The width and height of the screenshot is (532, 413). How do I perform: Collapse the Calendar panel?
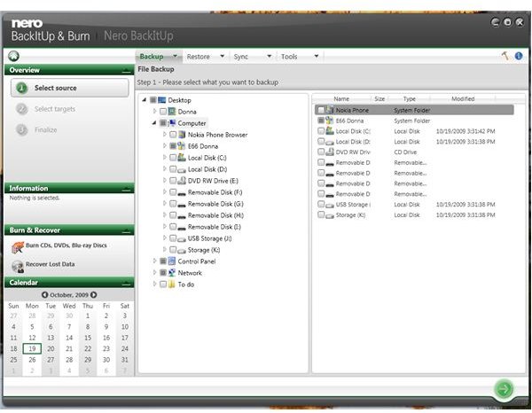126,283
